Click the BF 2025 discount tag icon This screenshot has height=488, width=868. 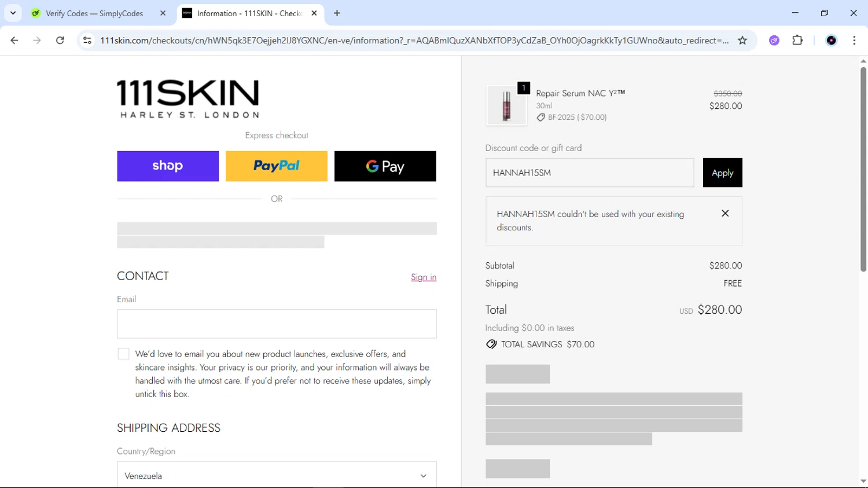click(x=541, y=118)
